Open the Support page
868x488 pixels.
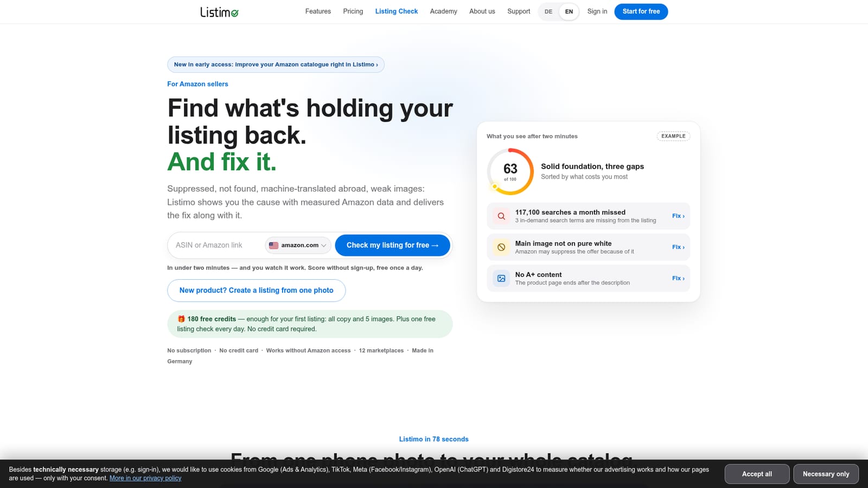coord(519,11)
